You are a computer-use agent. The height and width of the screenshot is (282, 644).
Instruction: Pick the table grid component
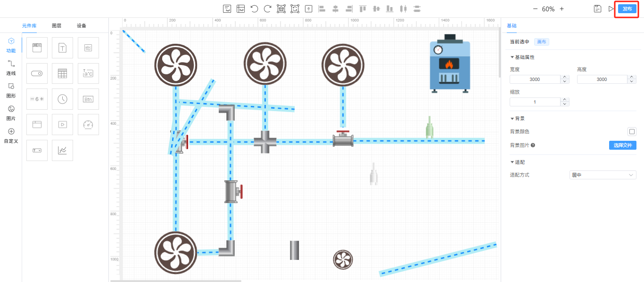point(62,73)
